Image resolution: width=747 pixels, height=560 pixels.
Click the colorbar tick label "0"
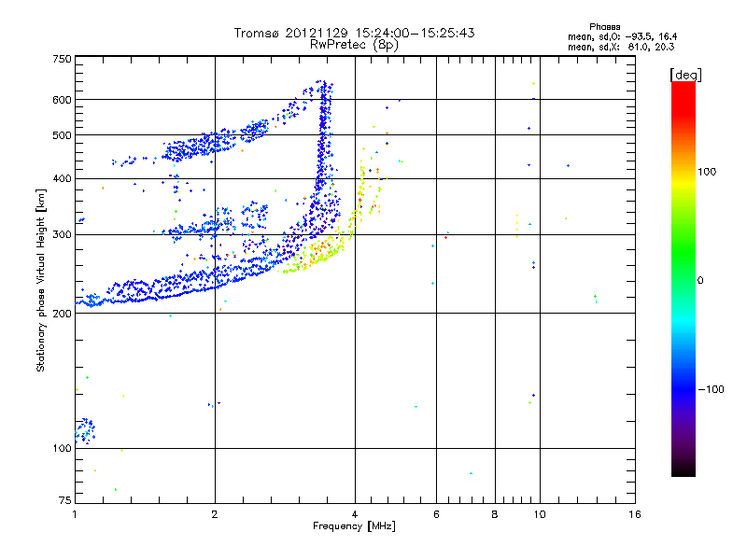pos(700,281)
